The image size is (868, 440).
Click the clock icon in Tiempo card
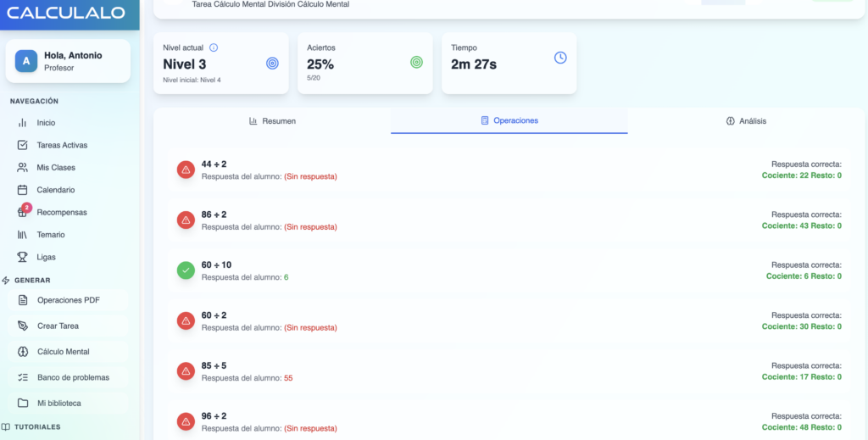coord(560,58)
